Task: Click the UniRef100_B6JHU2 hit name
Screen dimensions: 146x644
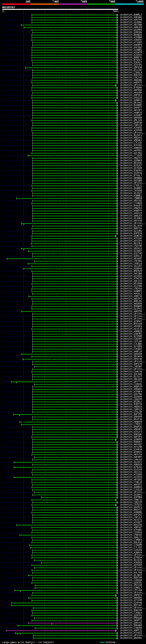Action: coord(131,103)
